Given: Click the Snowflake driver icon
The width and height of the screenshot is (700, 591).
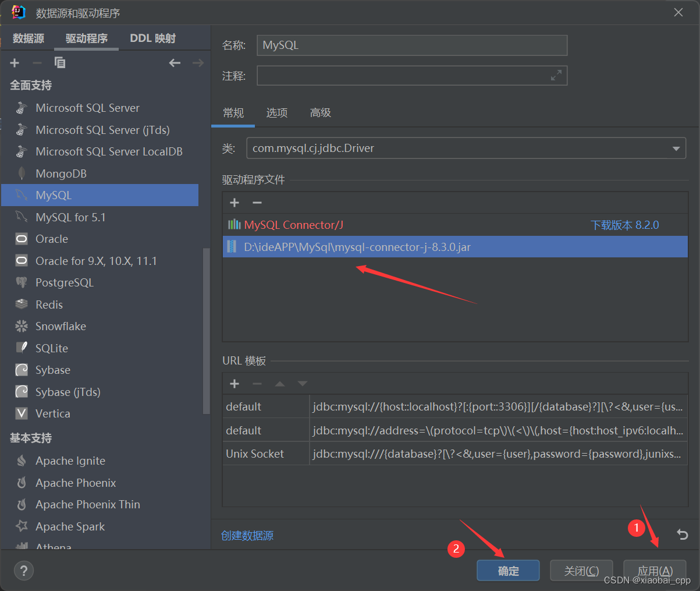Looking at the screenshot, I should pos(22,326).
